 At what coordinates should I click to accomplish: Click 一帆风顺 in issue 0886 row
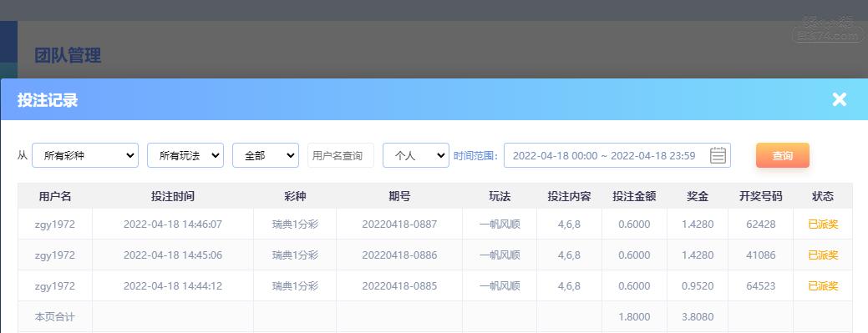(x=500, y=255)
